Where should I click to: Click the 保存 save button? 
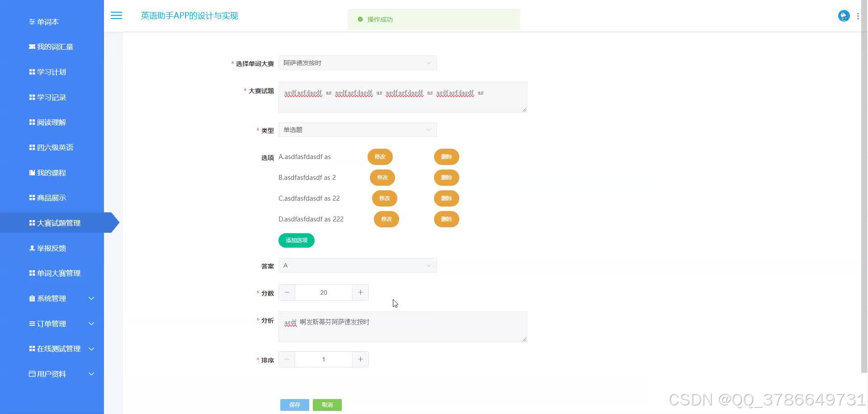coord(295,405)
